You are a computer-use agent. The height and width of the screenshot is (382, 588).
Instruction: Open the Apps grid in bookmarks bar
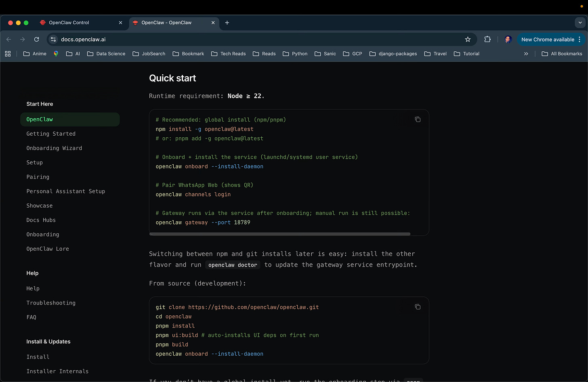coord(8,54)
